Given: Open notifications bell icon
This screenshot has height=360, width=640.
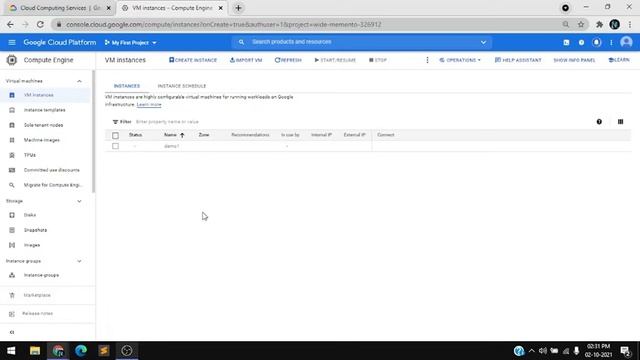Looking at the screenshot, I should 596,42.
